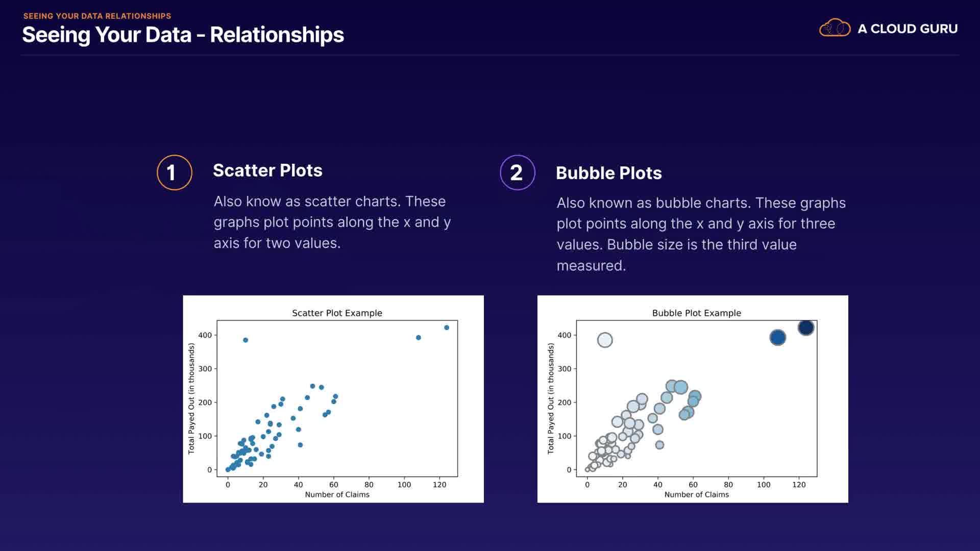Viewport: 980px width, 551px height.
Task: Click the "Scatter Plots" heading
Action: (267, 170)
